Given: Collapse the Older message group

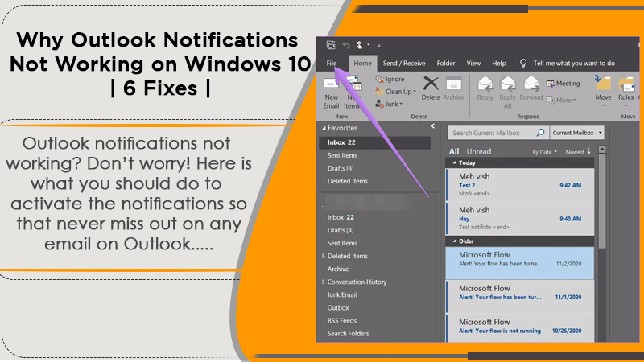Looking at the screenshot, I should click(x=454, y=241).
